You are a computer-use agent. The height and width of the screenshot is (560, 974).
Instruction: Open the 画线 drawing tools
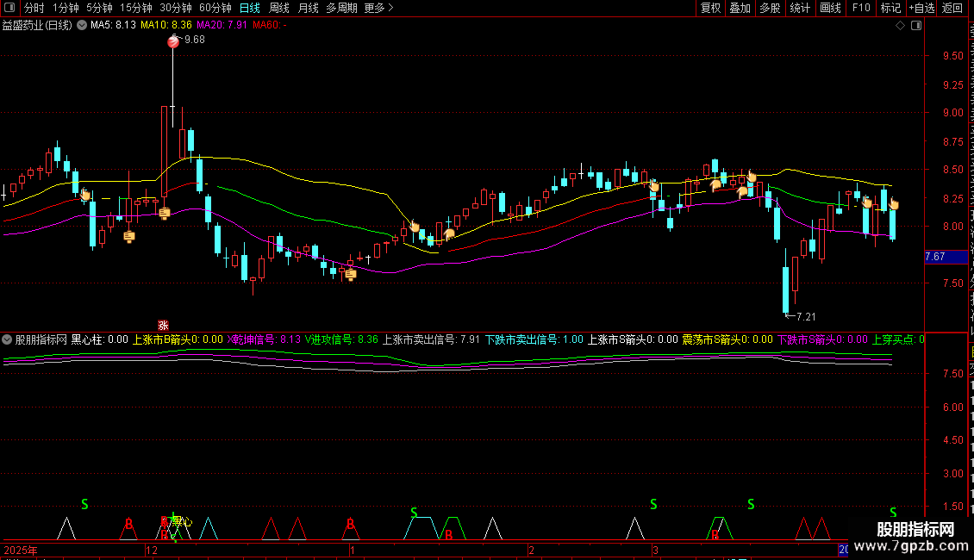click(x=831, y=8)
